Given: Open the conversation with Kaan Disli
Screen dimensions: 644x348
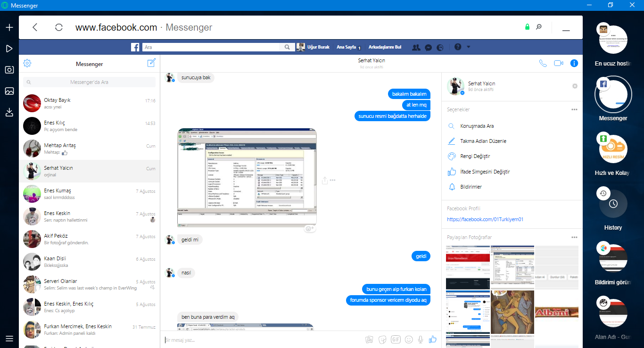Looking at the screenshot, I should pos(90,261).
